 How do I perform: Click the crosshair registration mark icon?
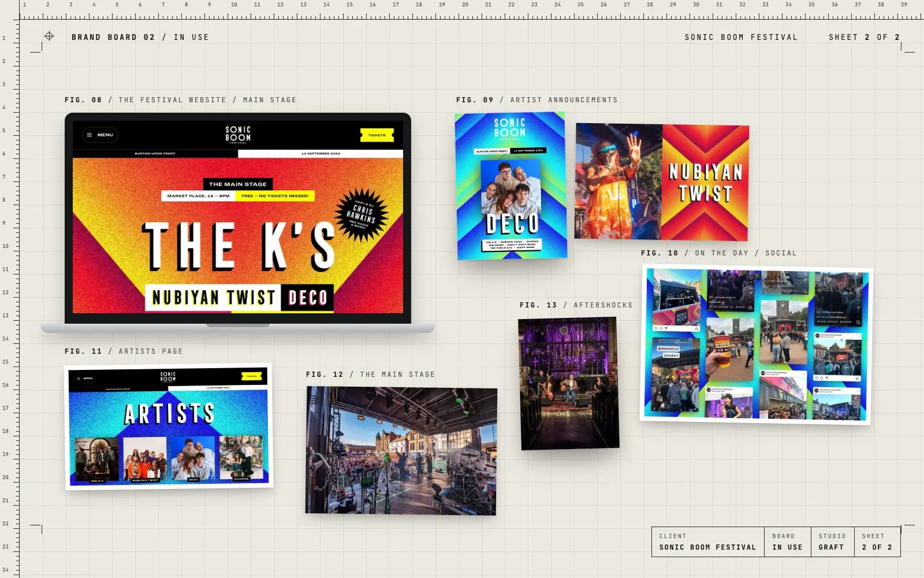click(49, 36)
